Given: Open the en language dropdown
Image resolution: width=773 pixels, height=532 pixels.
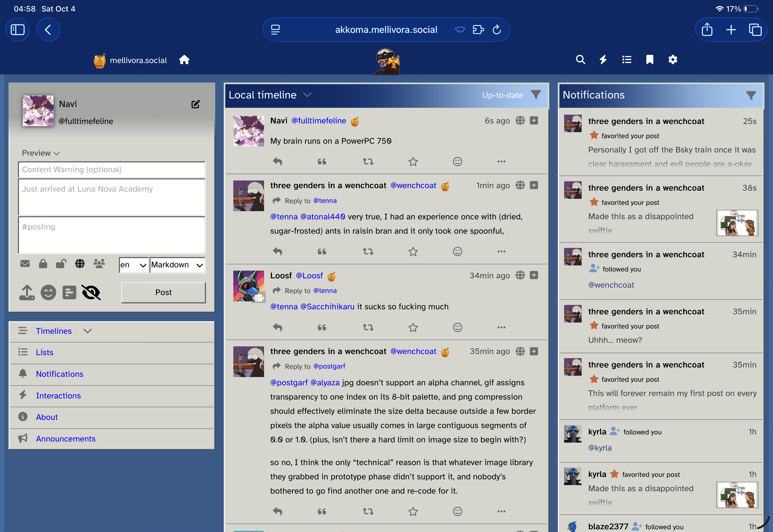Looking at the screenshot, I should pos(133,265).
